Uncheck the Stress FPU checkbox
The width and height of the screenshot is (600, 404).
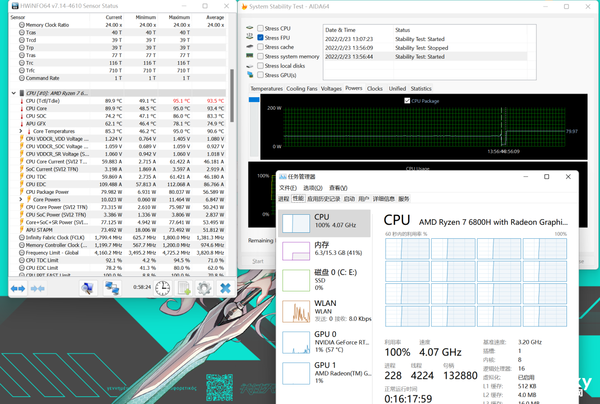(260, 37)
